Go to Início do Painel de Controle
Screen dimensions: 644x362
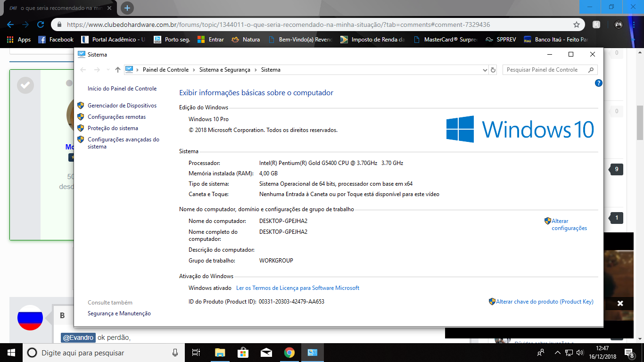(122, 89)
